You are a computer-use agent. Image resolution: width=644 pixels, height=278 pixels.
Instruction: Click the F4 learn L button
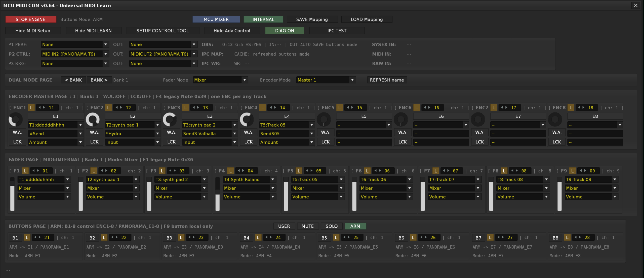[x=230, y=171]
